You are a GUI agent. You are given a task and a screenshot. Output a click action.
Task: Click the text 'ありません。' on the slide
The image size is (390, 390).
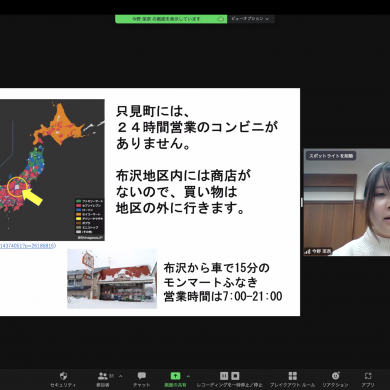(x=153, y=143)
